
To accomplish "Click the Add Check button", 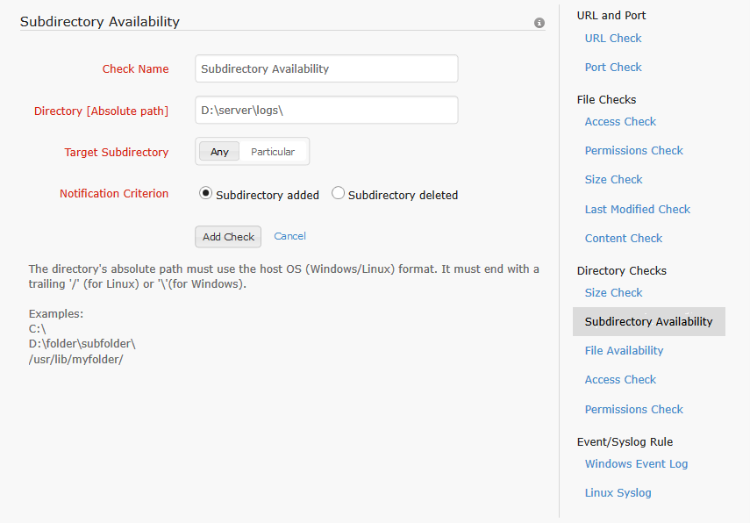I will coord(228,237).
